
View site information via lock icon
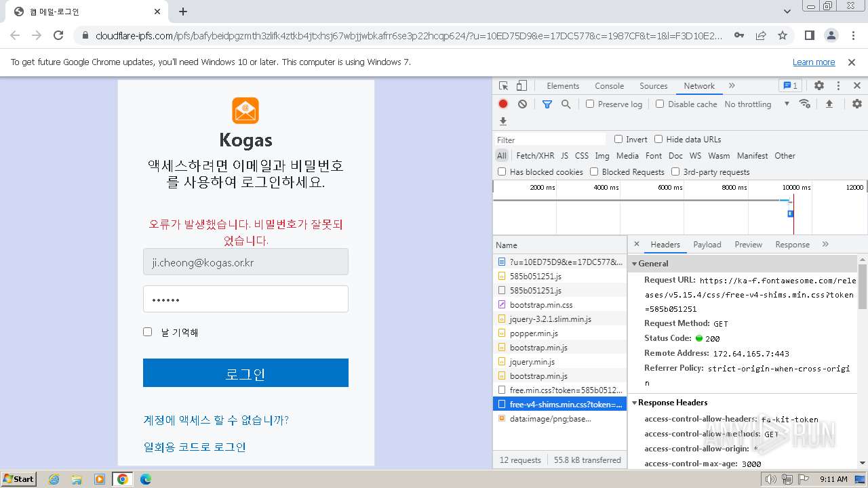85,35
